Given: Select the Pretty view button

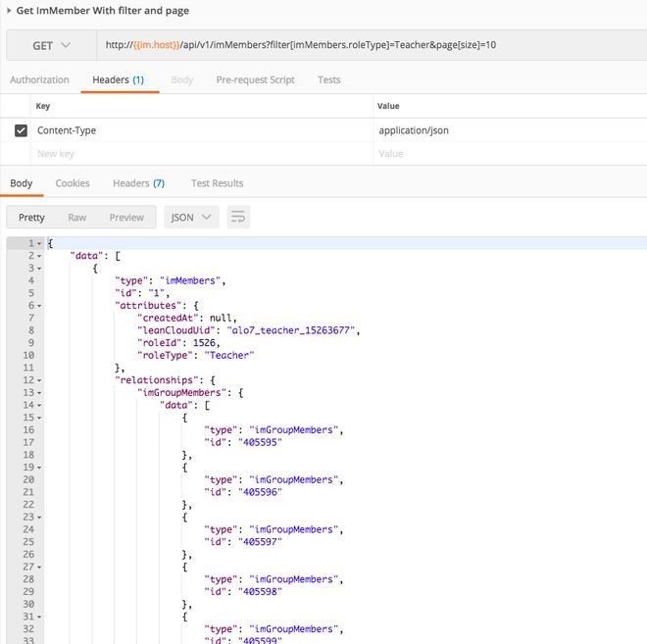Looking at the screenshot, I should point(31,218).
